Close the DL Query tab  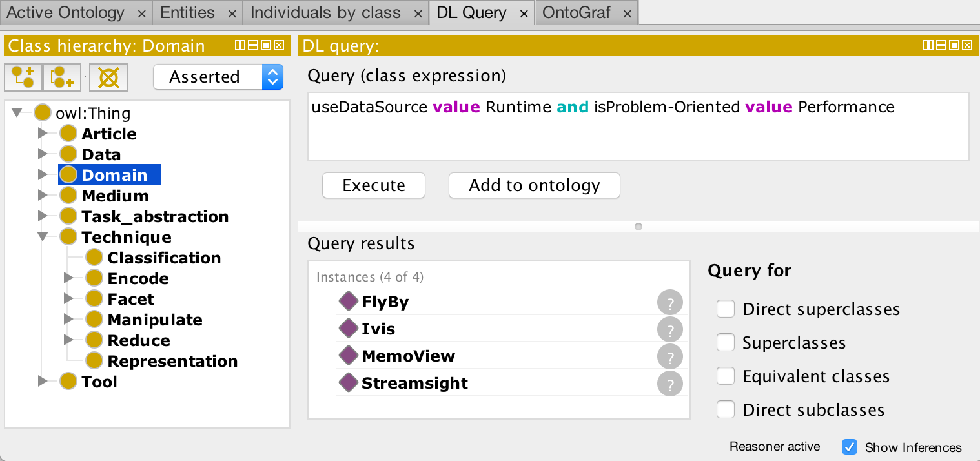coord(524,13)
